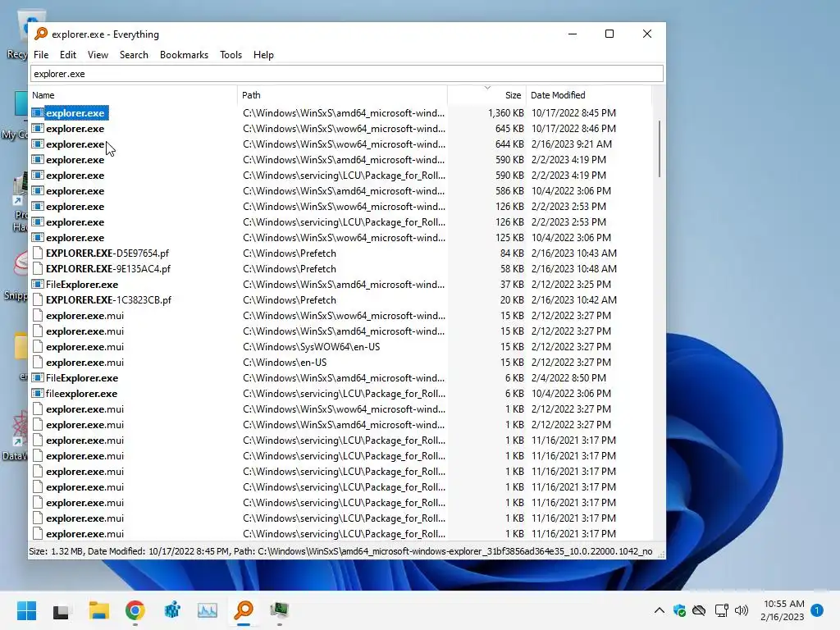Sort results by Size column header
The height and width of the screenshot is (630, 840).
click(x=486, y=95)
